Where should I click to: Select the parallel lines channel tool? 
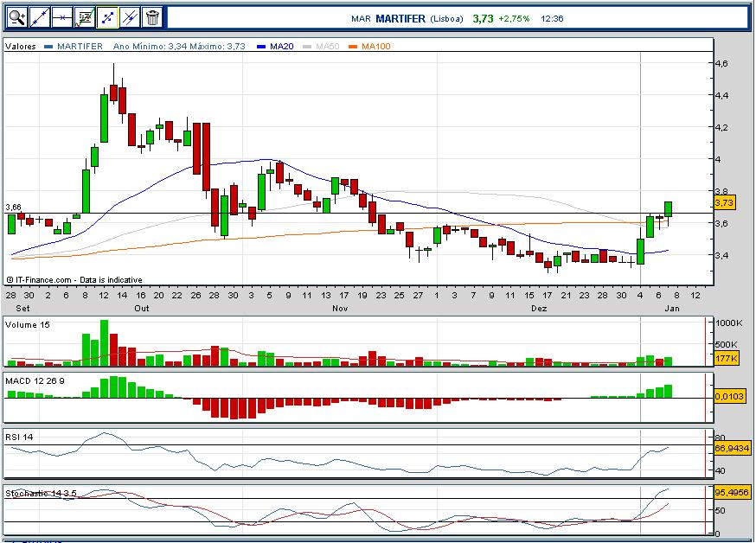[x=130, y=18]
